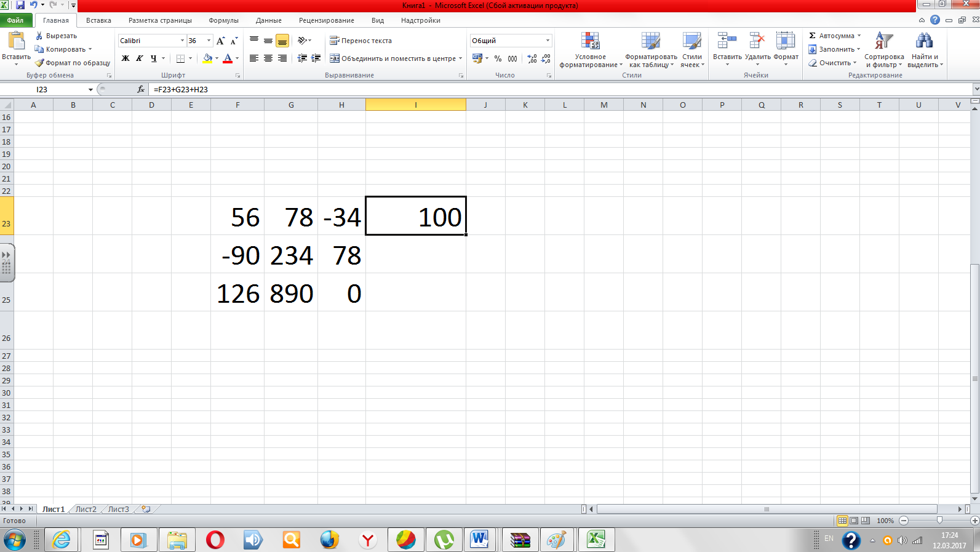This screenshot has height=552, width=980.
Task: Open number format Общий dropdown
Action: pyautogui.click(x=548, y=41)
